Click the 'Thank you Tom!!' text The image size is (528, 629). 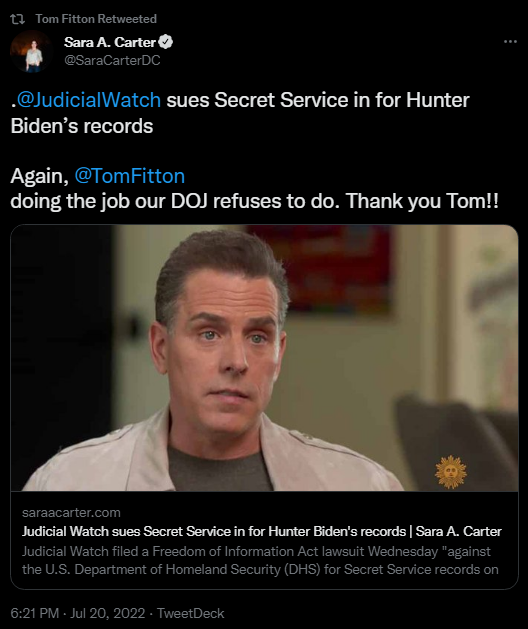click(422, 201)
